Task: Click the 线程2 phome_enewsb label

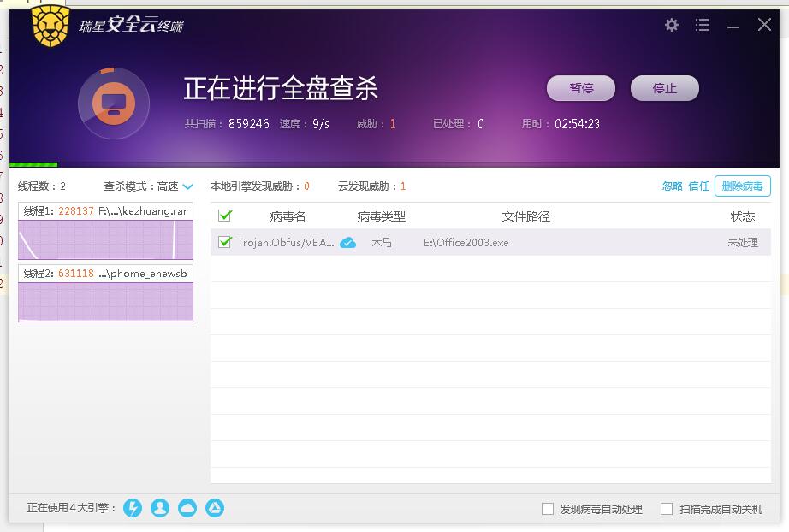Action: tap(105, 274)
